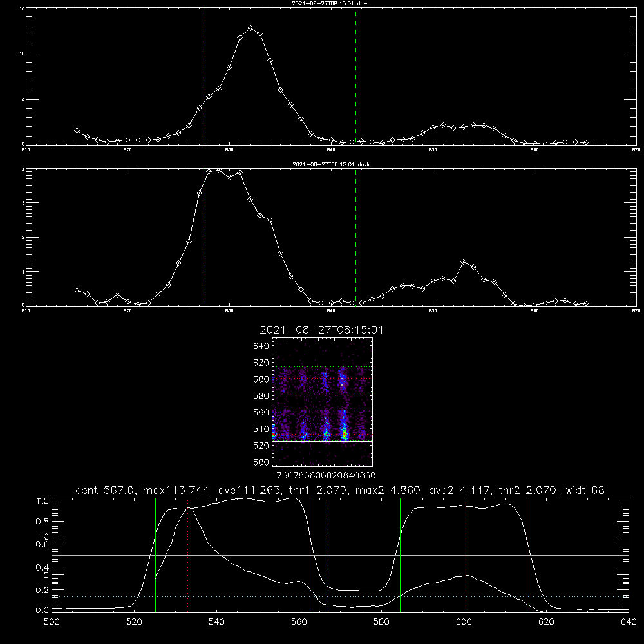The image size is (644, 644).
Task: Select the 'thr1 2.070' value in the statistics line
Action: tap(317, 490)
